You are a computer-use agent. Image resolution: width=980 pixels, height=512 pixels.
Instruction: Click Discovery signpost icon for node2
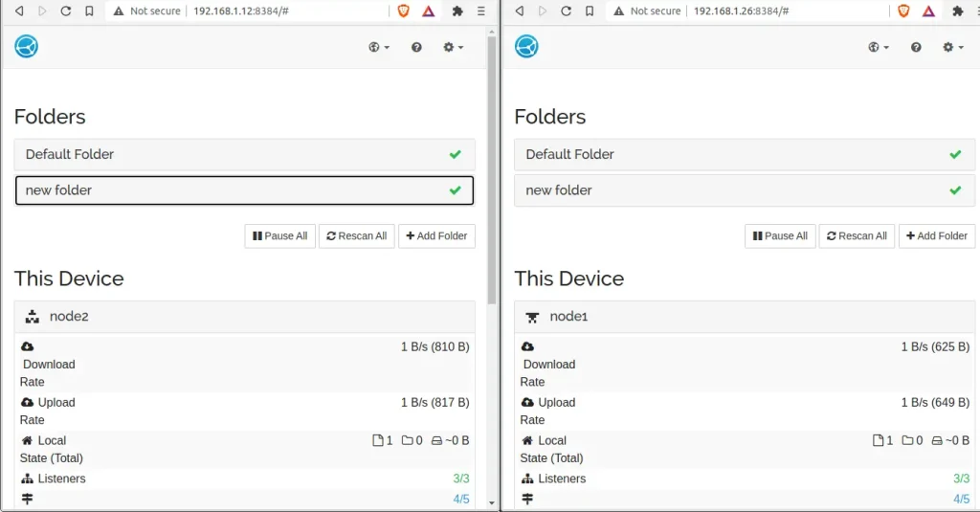(x=27, y=499)
